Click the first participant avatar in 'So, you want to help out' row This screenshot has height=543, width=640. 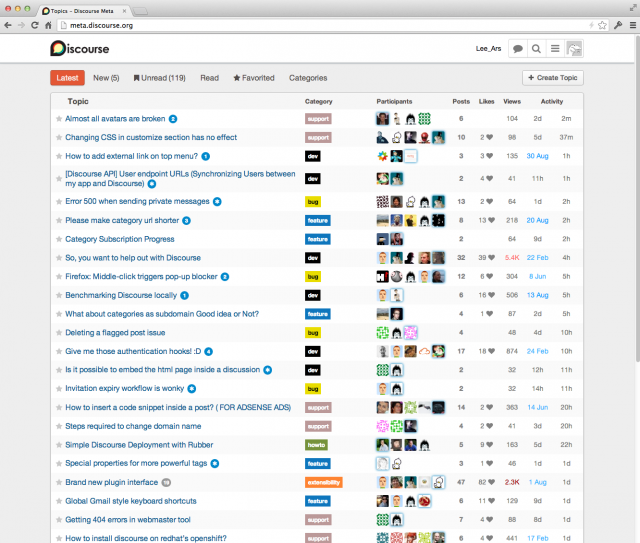pos(382,258)
